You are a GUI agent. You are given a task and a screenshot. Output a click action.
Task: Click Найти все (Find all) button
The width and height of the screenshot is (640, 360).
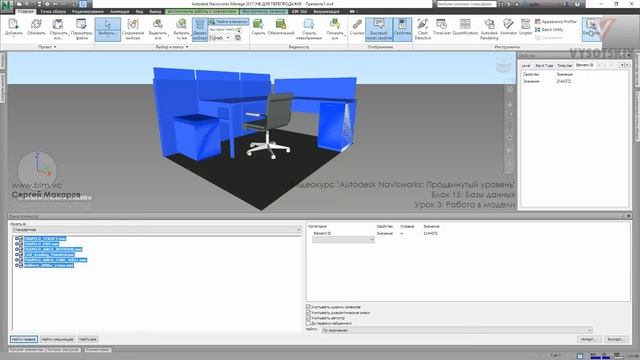[x=88, y=339]
